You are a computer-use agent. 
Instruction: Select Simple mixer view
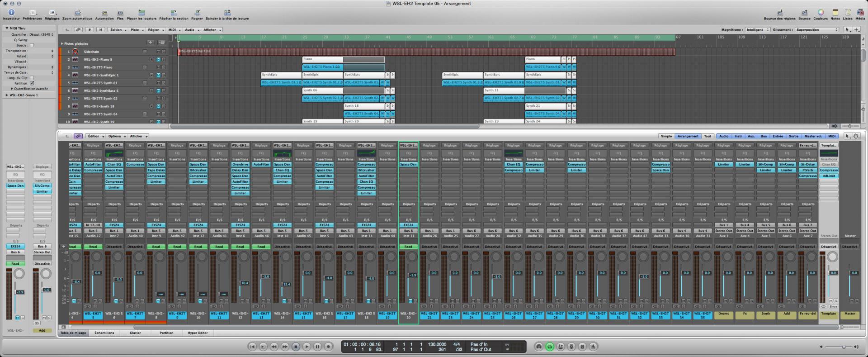(x=666, y=136)
